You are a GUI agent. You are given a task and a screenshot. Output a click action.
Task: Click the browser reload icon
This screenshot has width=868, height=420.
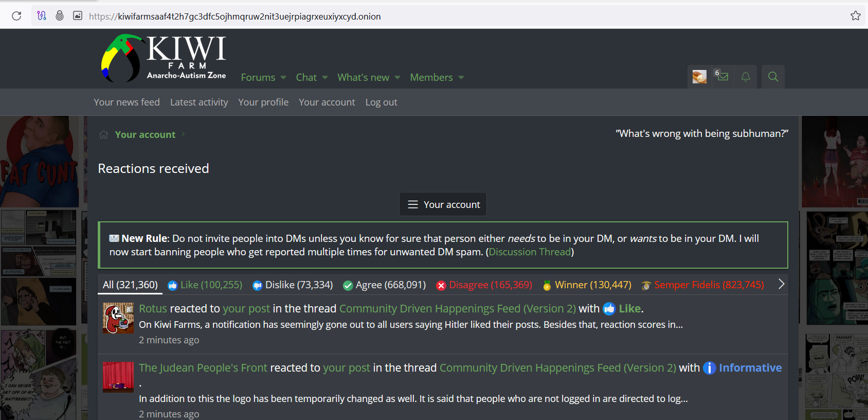tap(16, 16)
